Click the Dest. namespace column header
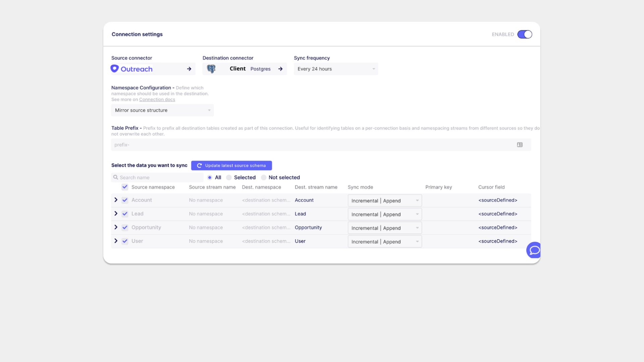644x362 pixels. (261, 187)
